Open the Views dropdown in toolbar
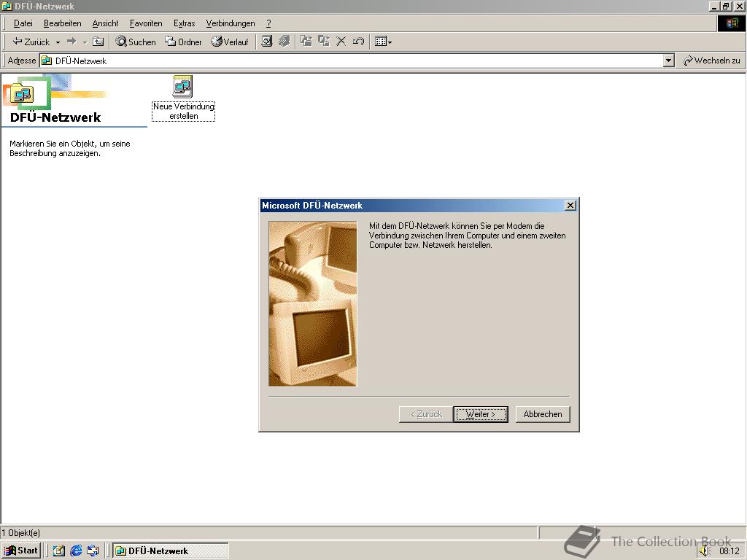747x560 pixels. point(383,42)
